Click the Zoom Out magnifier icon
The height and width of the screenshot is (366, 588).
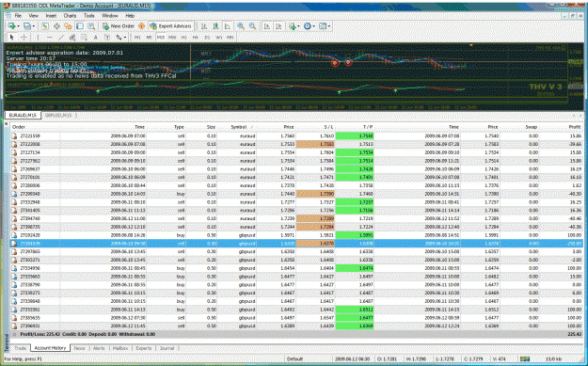pos(253,26)
